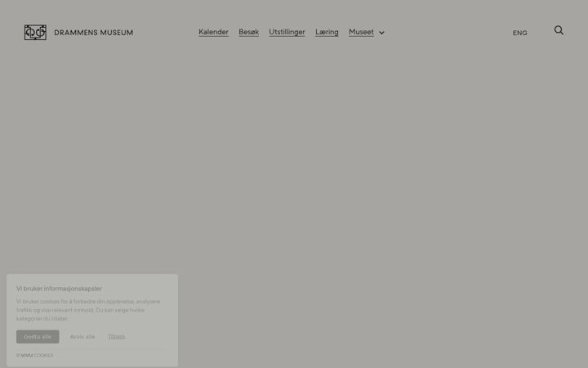Open the Utstillinger menu item

(x=287, y=32)
